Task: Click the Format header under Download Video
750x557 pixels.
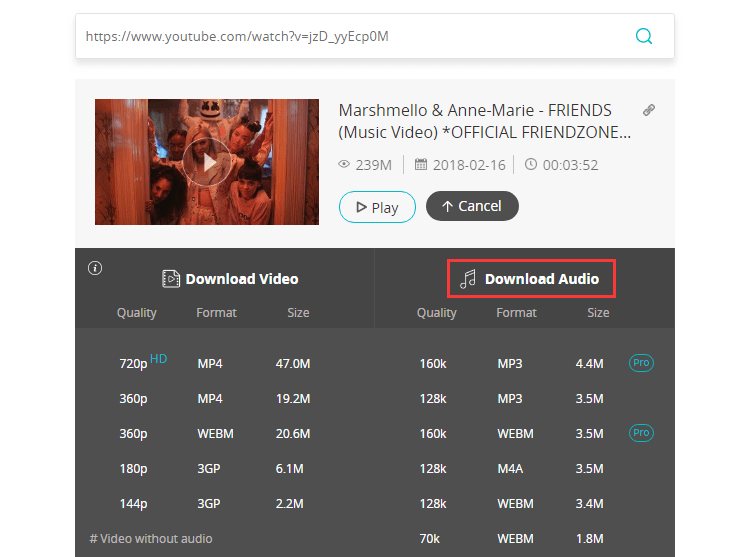Action: (216, 313)
